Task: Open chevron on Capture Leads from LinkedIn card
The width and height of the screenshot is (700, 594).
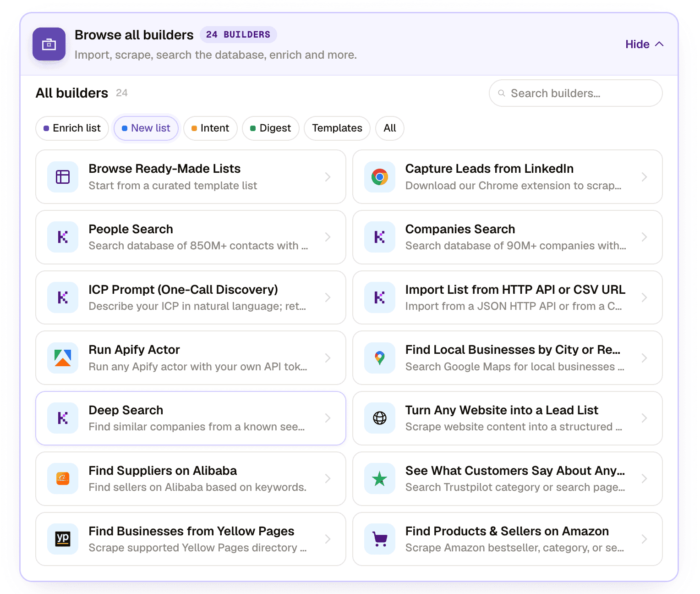Action: coord(644,177)
